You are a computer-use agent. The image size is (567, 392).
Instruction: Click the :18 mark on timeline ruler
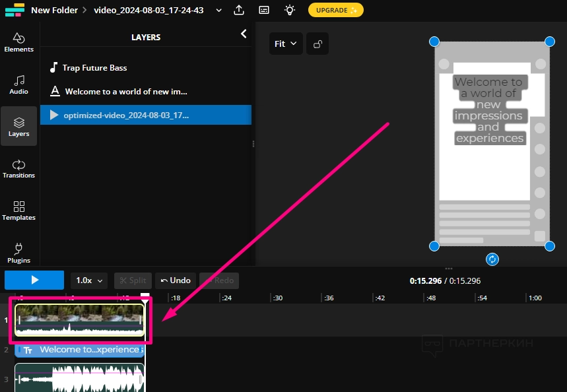(176, 298)
